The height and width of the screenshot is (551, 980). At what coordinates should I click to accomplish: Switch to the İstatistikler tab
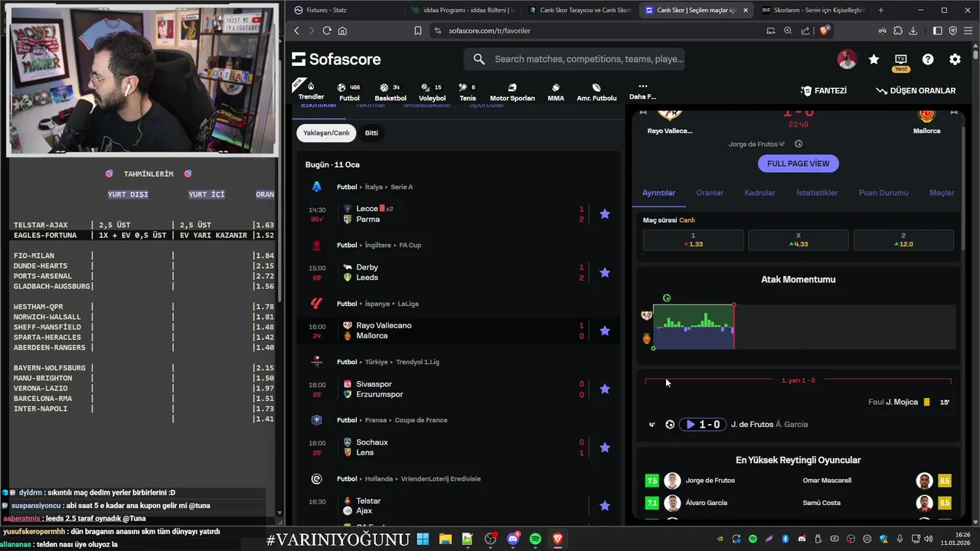(817, 193)
